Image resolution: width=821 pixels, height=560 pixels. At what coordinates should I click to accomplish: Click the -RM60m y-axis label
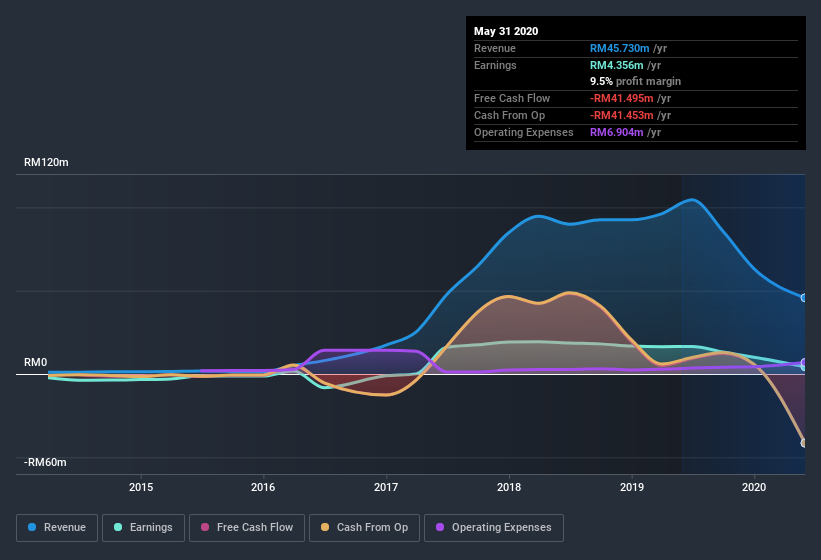pos(45,462)
